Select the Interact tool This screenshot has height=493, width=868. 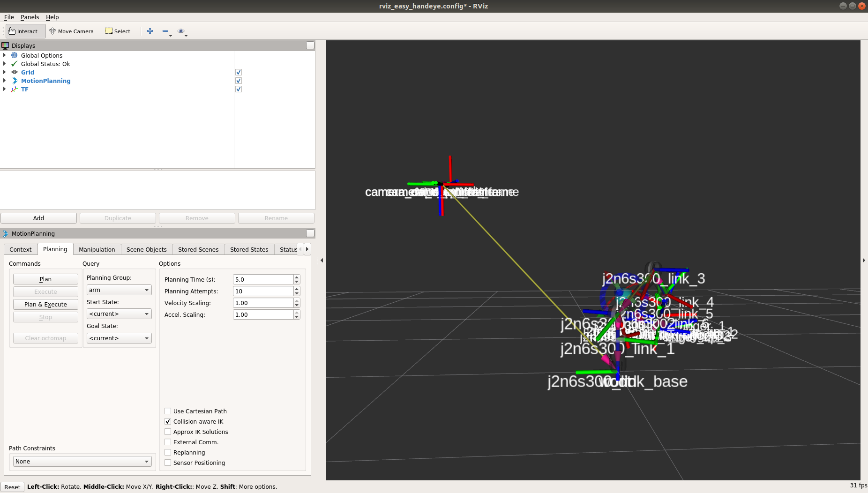pyautogui.click(x=25, y=31)
